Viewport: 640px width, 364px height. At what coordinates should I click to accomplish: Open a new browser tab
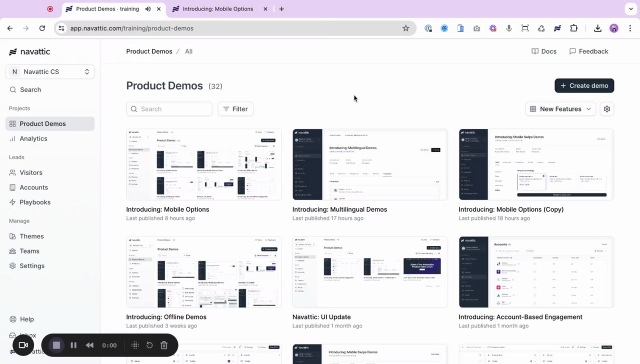281,9
